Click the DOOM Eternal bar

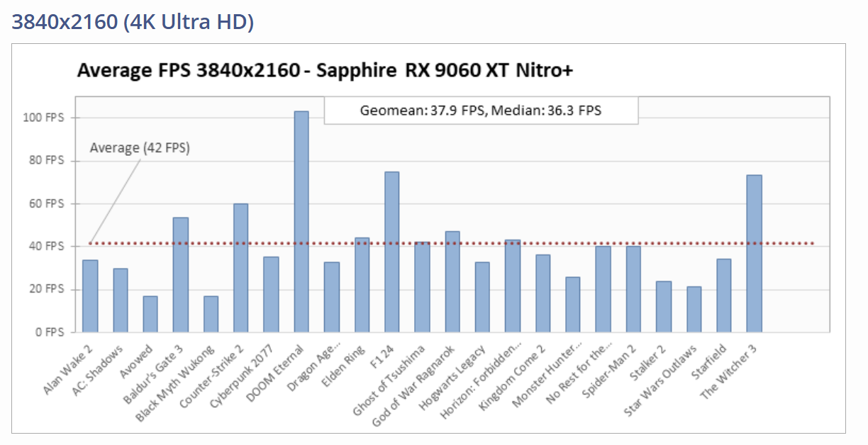(301, 222)
